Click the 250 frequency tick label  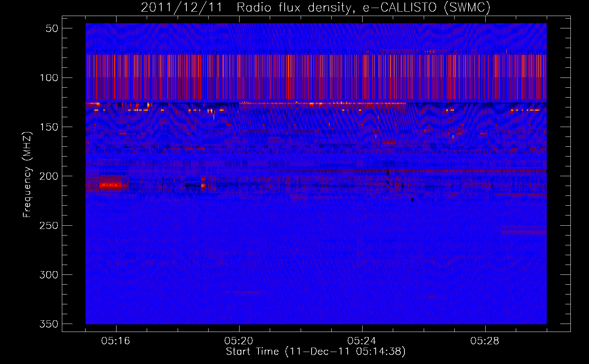(49, 225)
